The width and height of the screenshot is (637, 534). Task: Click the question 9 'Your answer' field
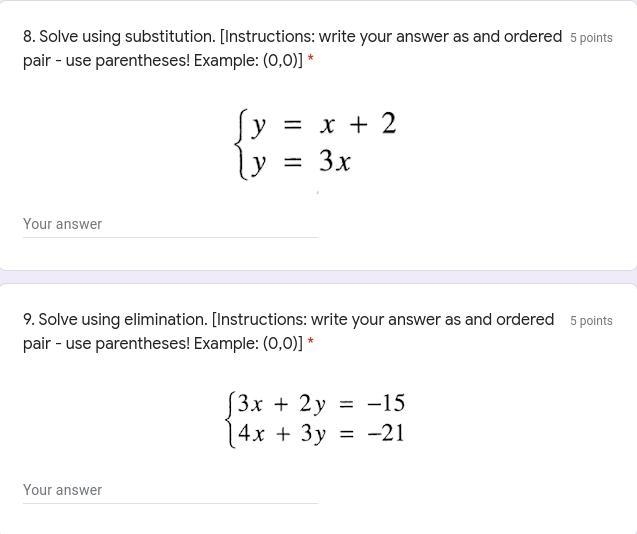[x=171, y=490]
